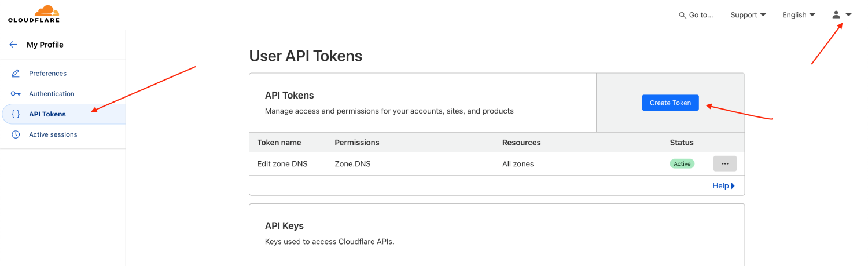
Task: Click the Status column header
Action: pyautogui.click(x=682, y=143)
